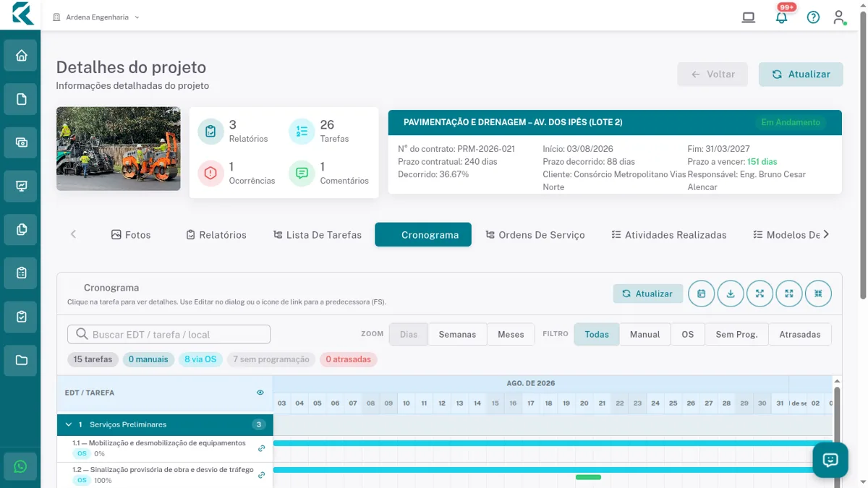Select the Cronograma tab
This screenshot has width=868, height=488.
pos(423,234)
